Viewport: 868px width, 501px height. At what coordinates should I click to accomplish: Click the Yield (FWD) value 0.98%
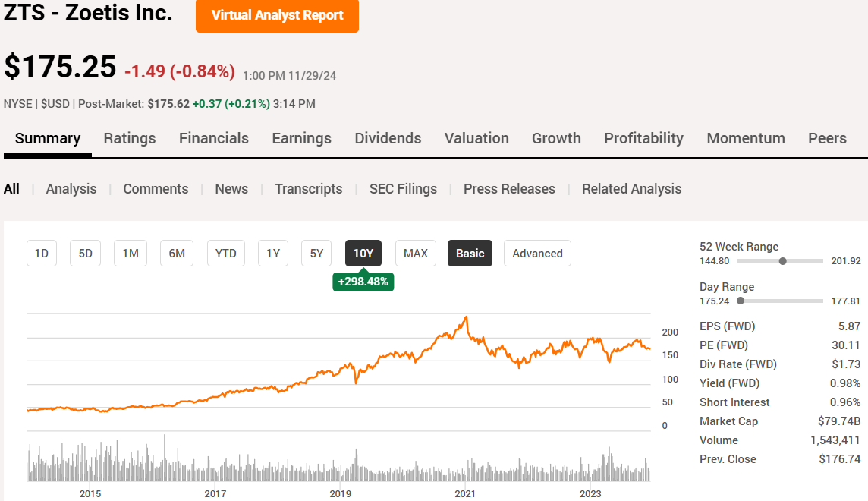pos(845,383)
